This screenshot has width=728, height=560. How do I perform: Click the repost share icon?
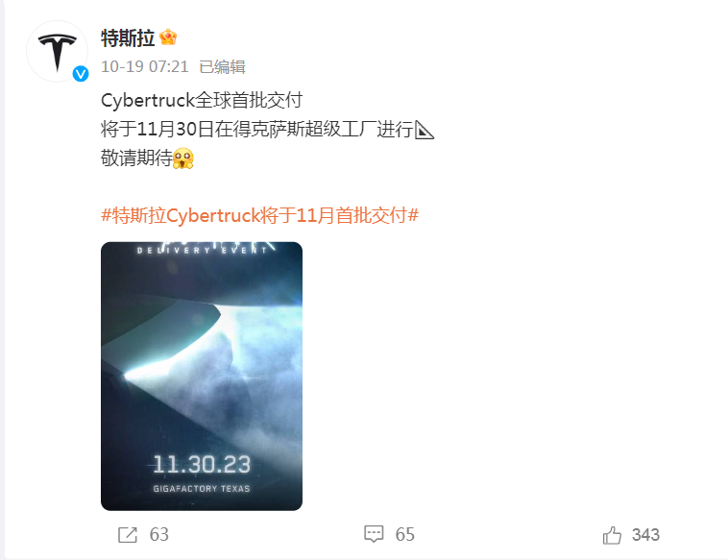point(127,535)
